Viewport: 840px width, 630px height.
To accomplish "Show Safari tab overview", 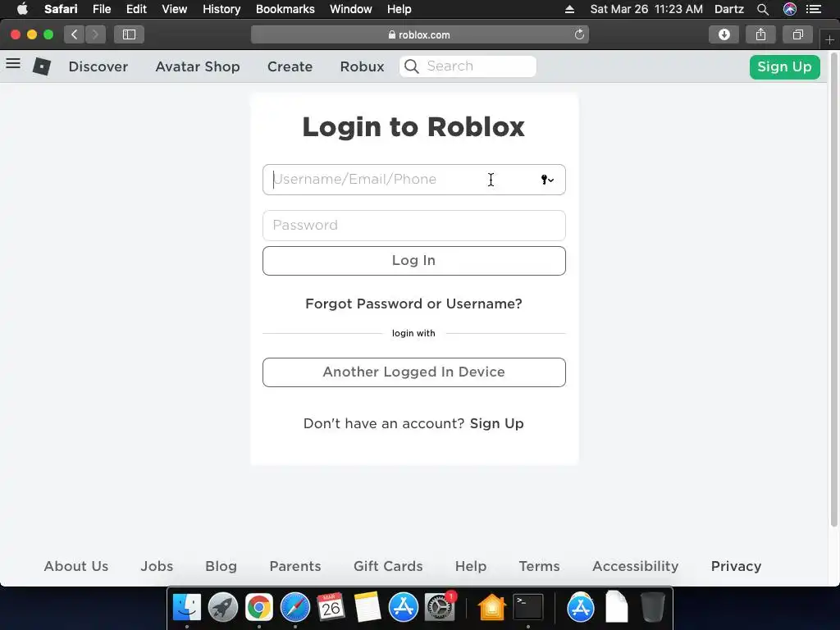I will click(797, 34).
